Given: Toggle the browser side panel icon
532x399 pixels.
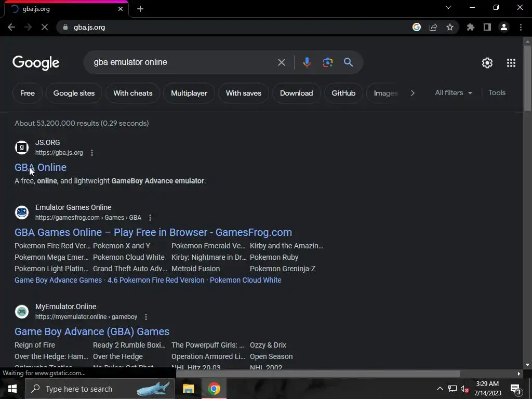Looking at the screenshot, I should [487, 27].
